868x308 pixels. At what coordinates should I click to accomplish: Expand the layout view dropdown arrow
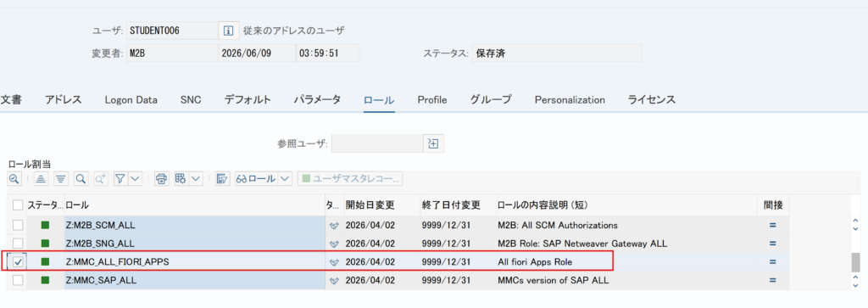197,178
